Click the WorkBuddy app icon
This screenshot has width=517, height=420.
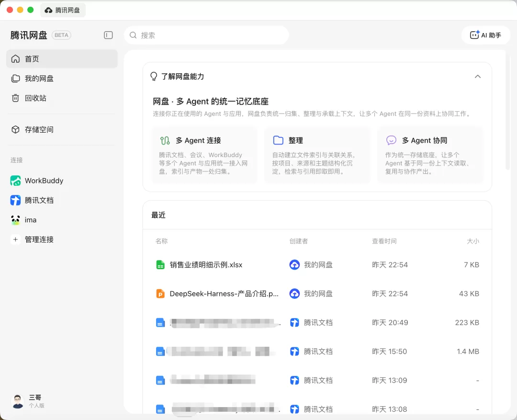point(15,181)
